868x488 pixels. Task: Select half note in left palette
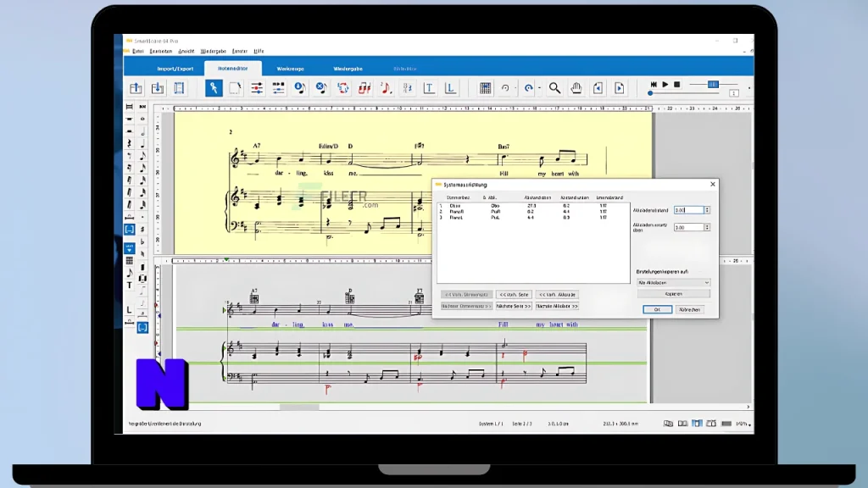142,131
